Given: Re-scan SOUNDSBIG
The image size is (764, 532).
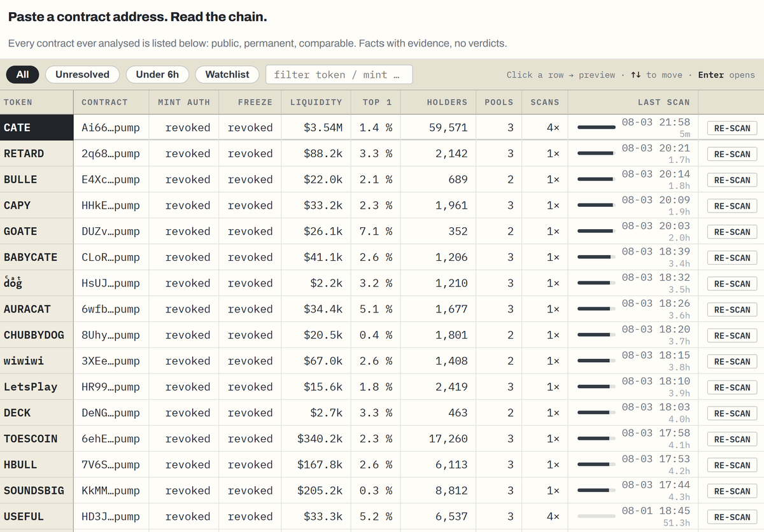Looking at the screenshot, I should [732, 491].
